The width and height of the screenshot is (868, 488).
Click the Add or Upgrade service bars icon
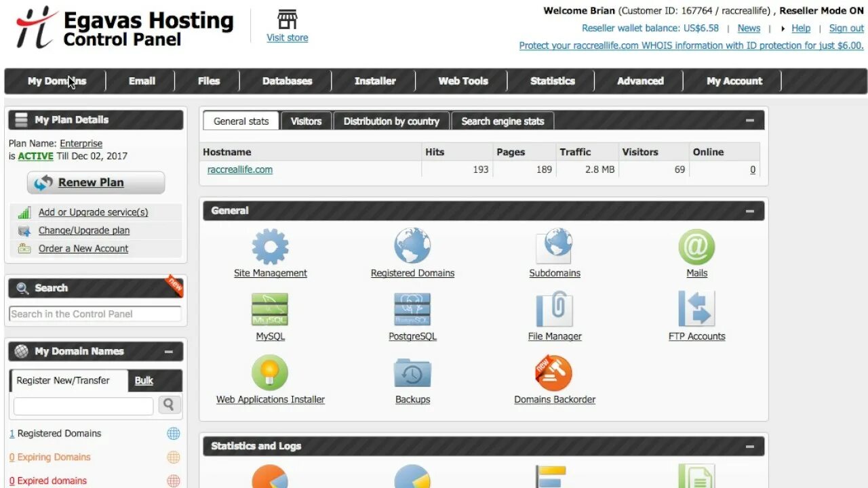pos(24,212)
